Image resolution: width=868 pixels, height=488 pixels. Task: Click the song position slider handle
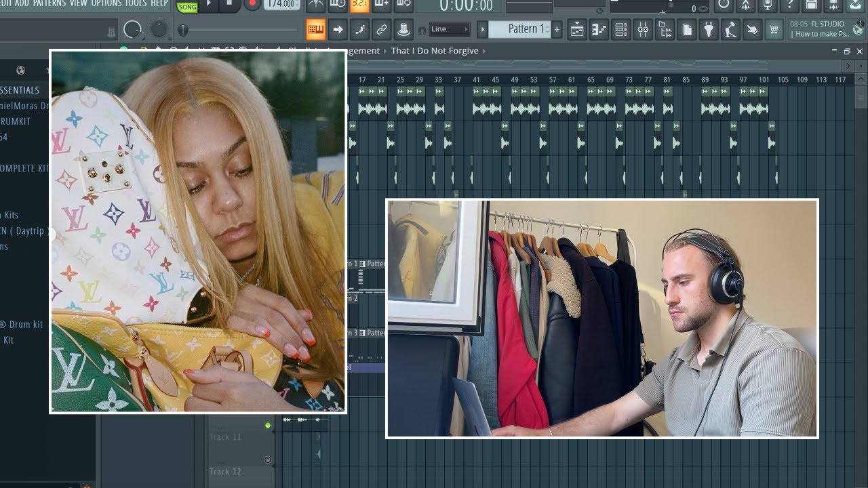pos(182,30)
